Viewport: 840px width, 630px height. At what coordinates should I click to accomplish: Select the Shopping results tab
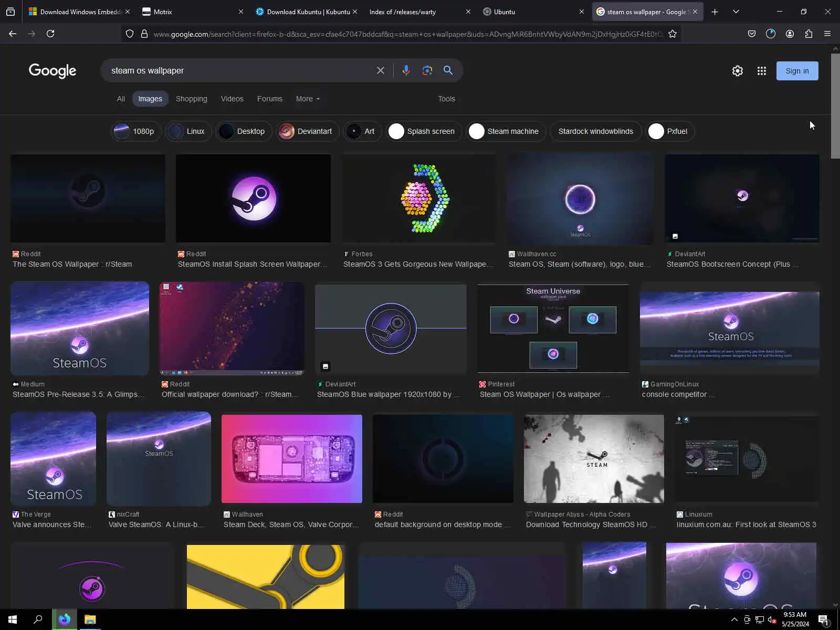192,99
